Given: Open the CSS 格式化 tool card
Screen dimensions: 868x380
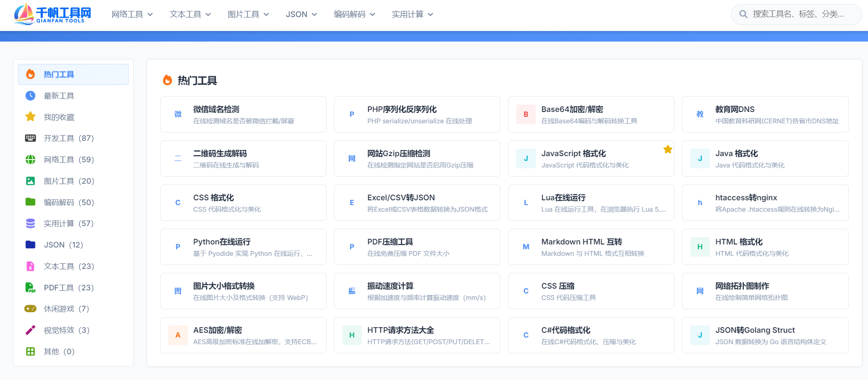Looking at the screenshot, I should point(243,203).
